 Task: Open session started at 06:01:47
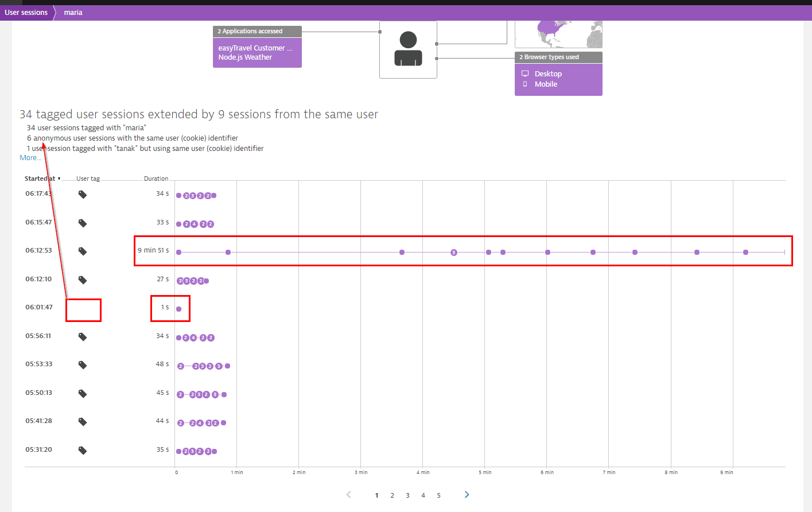tap(38, 307)
